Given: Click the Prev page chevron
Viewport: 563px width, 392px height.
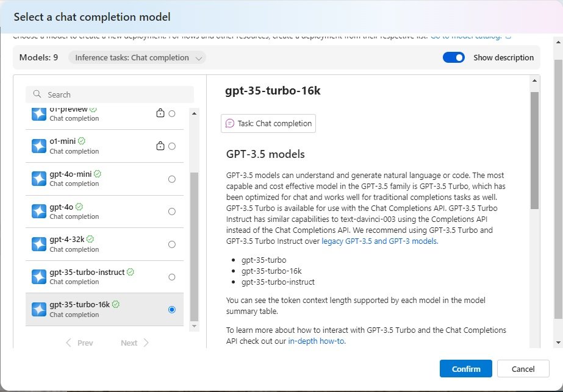Looking at the screenshot, I should [x=68, y=343].
